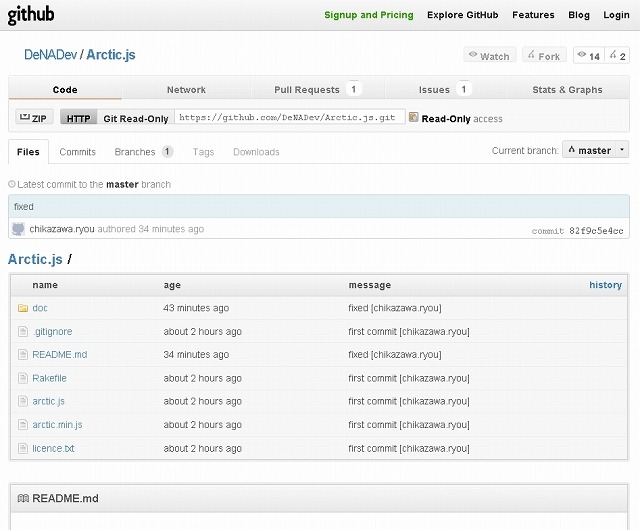
Task: Switch to the Network tab
Action: pos(186,90)
